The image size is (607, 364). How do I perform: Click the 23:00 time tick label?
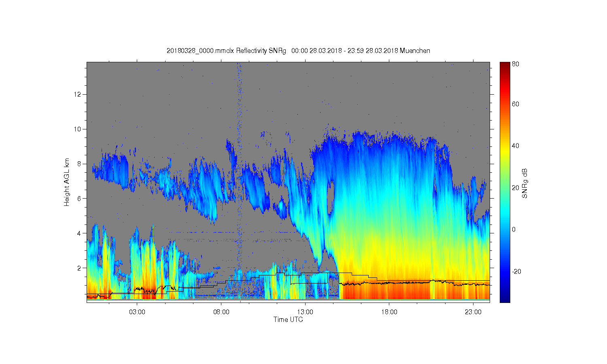pos(473,312)
